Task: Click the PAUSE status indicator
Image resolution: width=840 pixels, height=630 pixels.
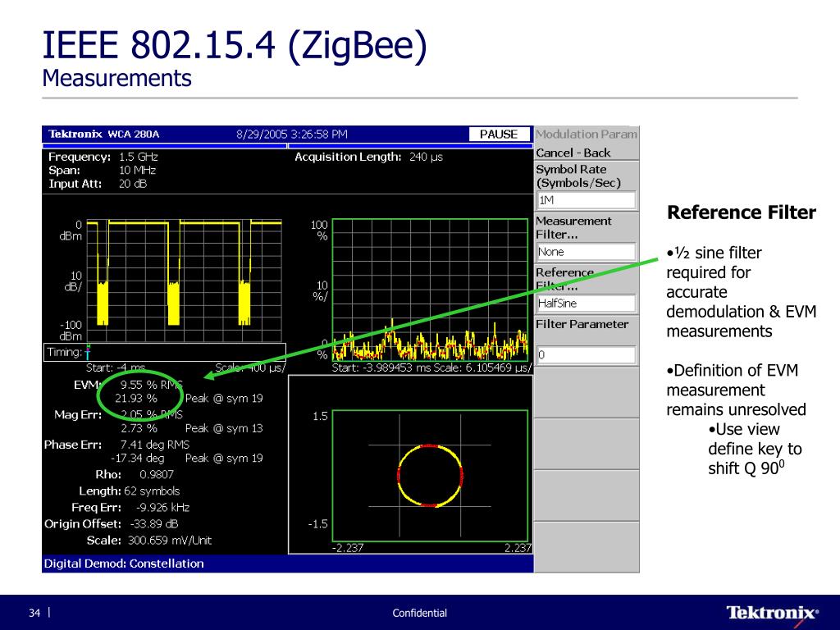Action: [x=499, y=134]
